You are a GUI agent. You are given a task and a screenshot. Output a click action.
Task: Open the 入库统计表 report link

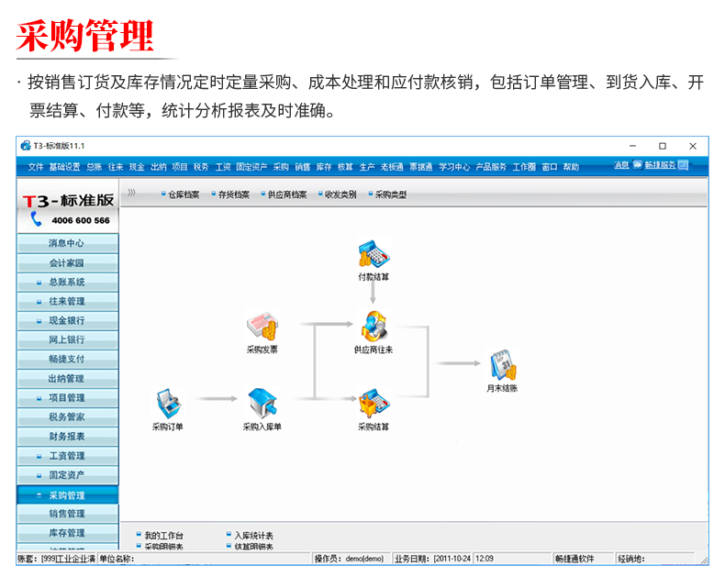(253, 536)
